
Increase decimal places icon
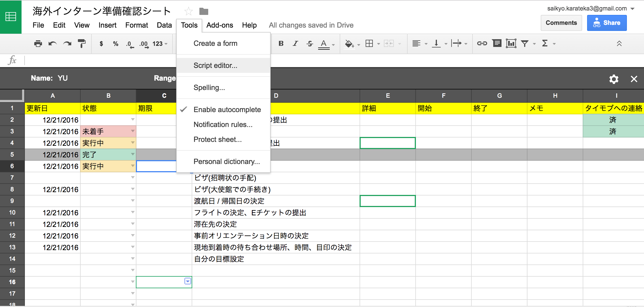[144, 44]
